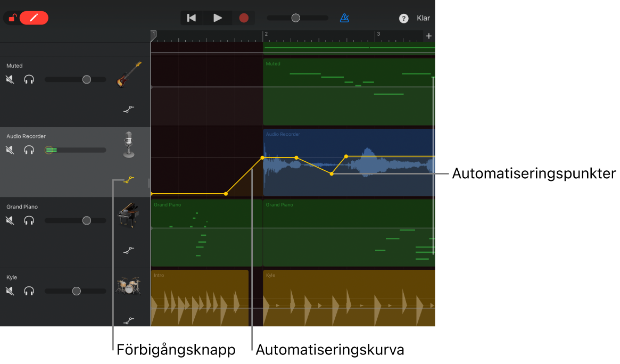
Task: Select the drum kit instrument icon
Action: tap(128, 286)
